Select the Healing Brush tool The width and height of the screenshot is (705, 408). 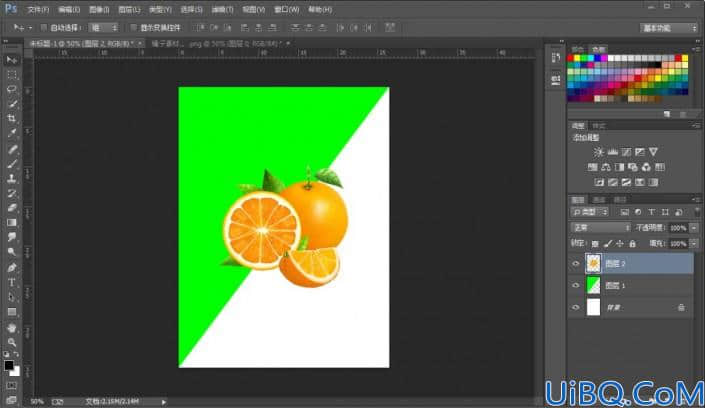[12, 149]
